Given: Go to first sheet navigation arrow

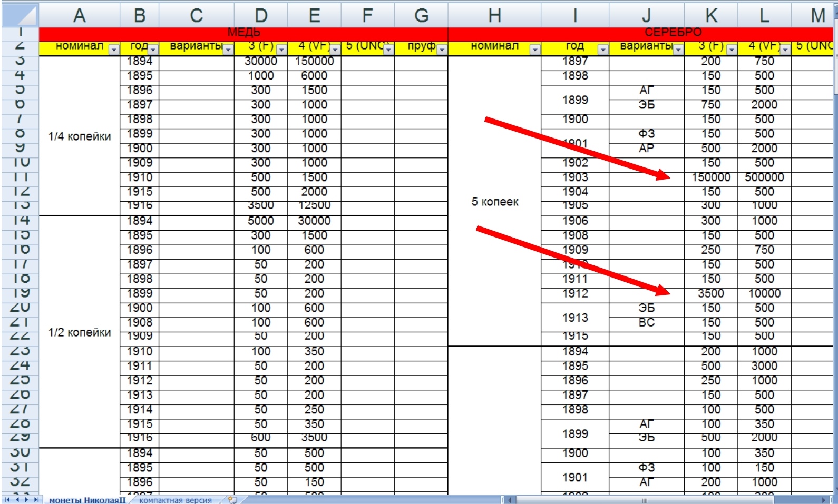Looking at the screenshot, I should click(7, 499).
